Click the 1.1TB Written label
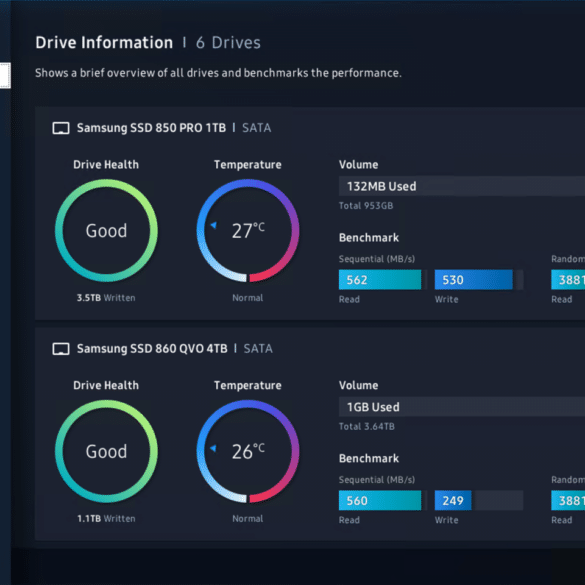Screen dimensions: 585x585 (x=106, y=519)
